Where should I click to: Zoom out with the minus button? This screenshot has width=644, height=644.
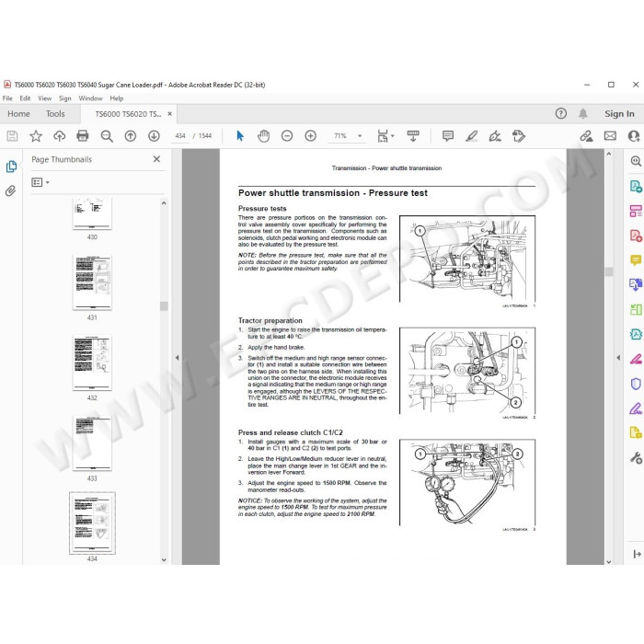click(x=287, y=136)
